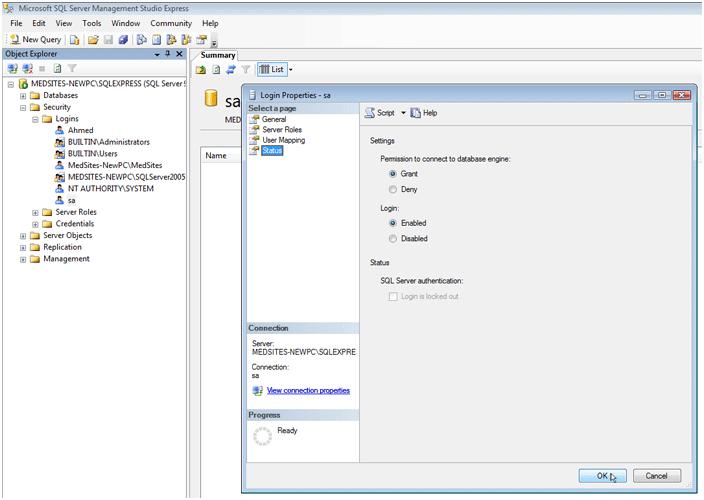Expand the Management folder node
Screen dimensions: 704x500
pos(23,259)
